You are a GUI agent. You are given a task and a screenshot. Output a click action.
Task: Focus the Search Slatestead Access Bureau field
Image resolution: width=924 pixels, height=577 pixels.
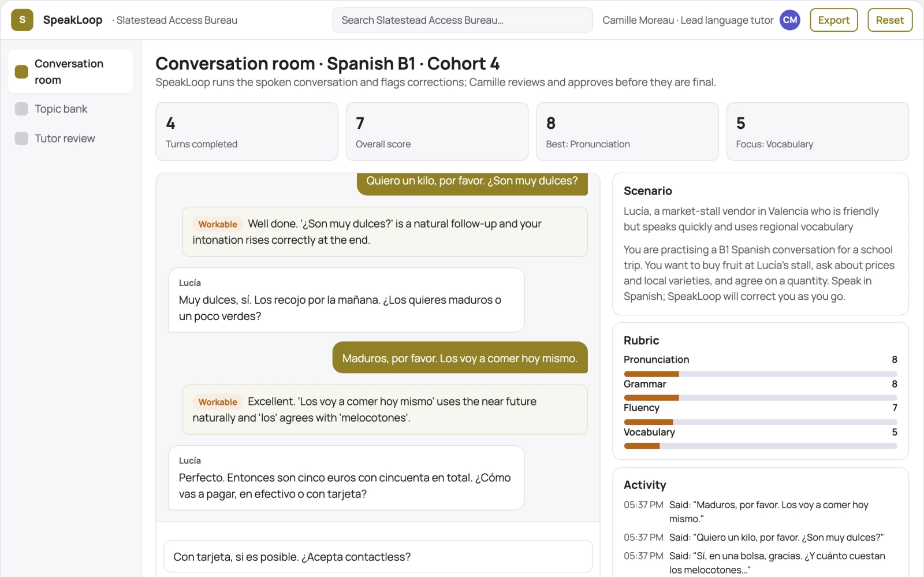[x=463, y=20]
